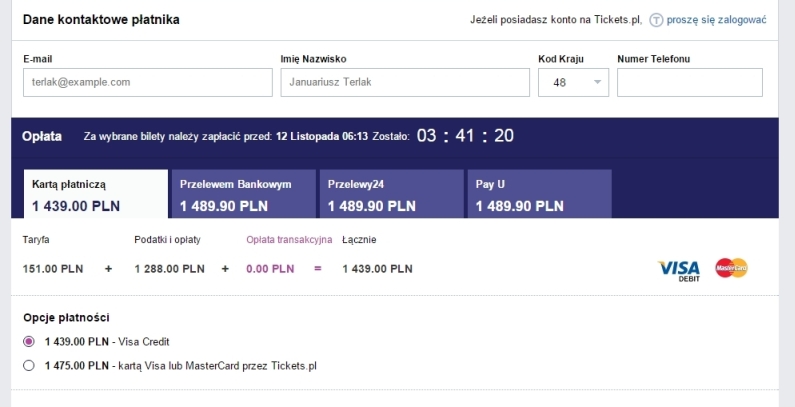Select Visa lub MasterCard przez Tickets.pl option
Screen dimensions: 795x407
tap(29, 365)
